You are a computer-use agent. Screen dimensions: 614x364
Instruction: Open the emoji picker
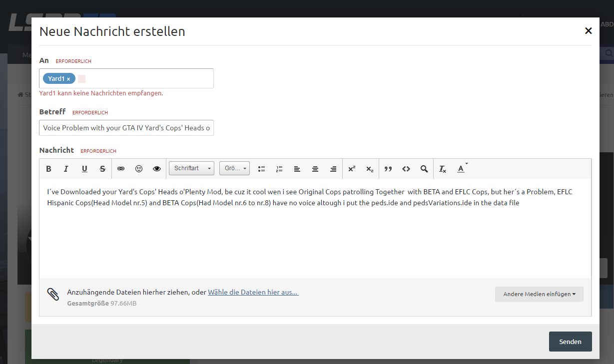139,169
